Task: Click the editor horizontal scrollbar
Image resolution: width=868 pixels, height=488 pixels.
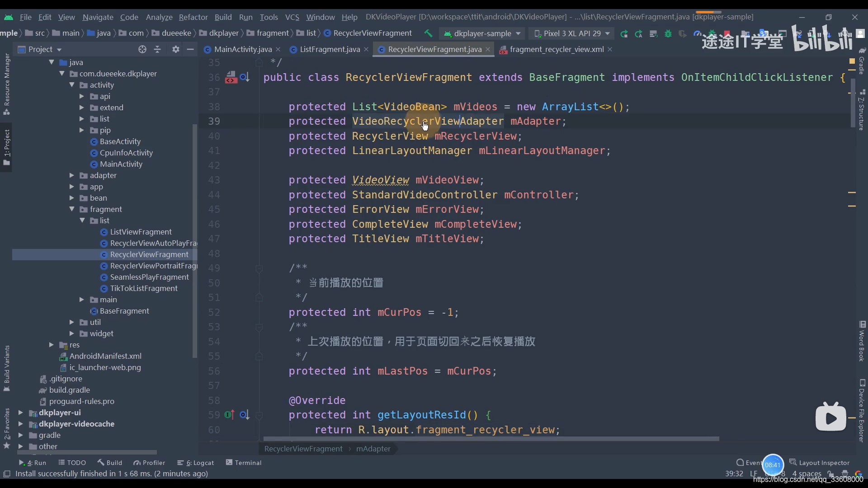Action: click(491, 439)
